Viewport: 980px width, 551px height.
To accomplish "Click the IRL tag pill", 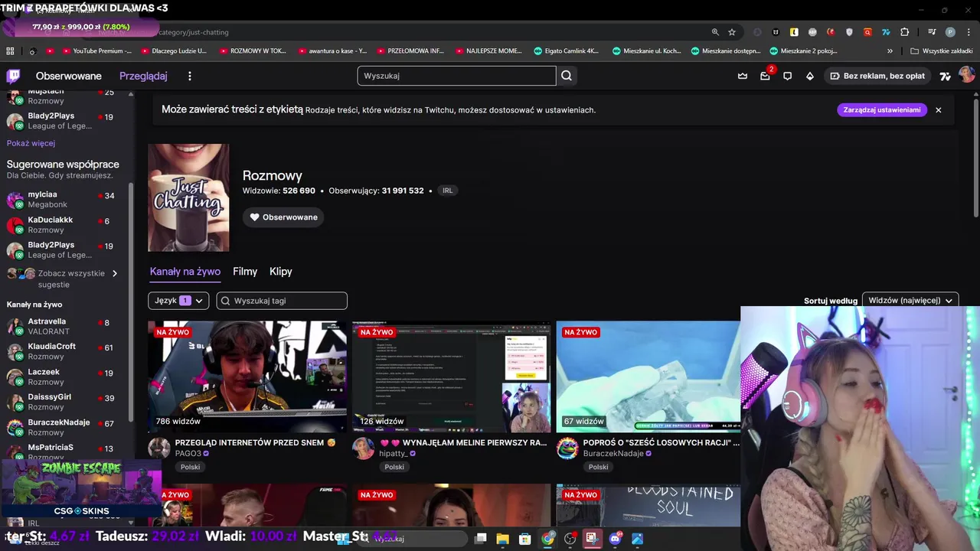I will [447, 191].
